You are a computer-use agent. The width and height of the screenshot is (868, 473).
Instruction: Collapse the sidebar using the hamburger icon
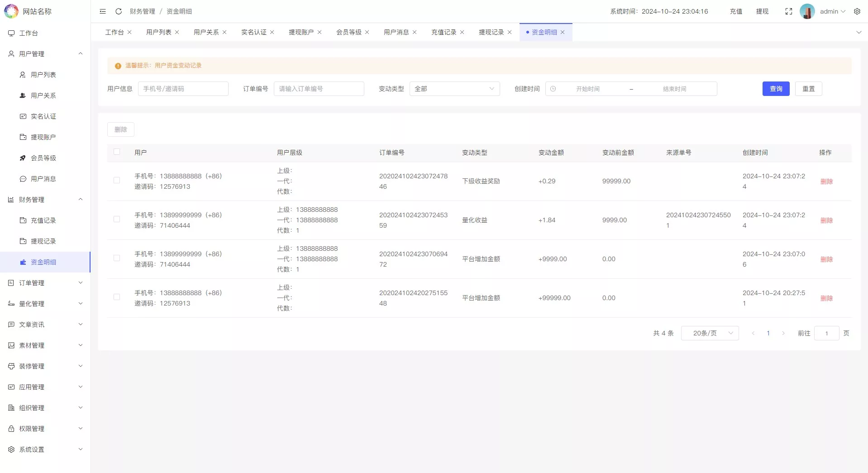tap(102, 11)
